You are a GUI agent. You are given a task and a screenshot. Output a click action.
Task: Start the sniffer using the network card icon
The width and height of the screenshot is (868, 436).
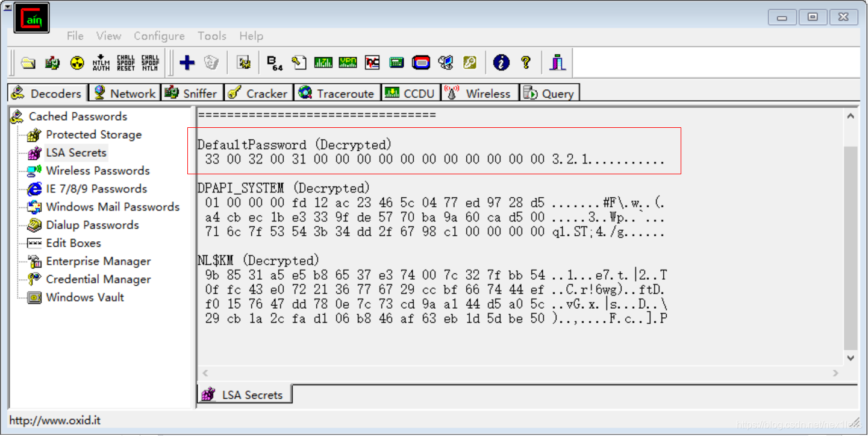(x=52, y=62)
